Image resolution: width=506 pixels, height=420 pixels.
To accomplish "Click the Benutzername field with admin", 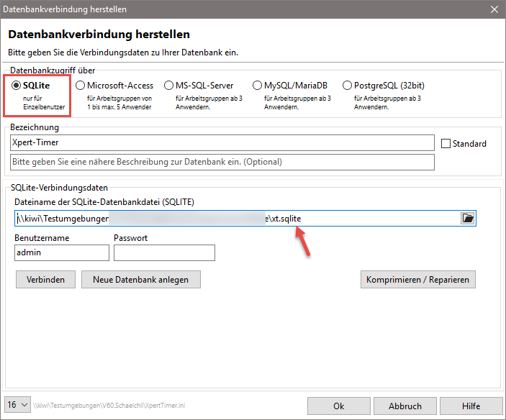I will click(x=61, y=252).
